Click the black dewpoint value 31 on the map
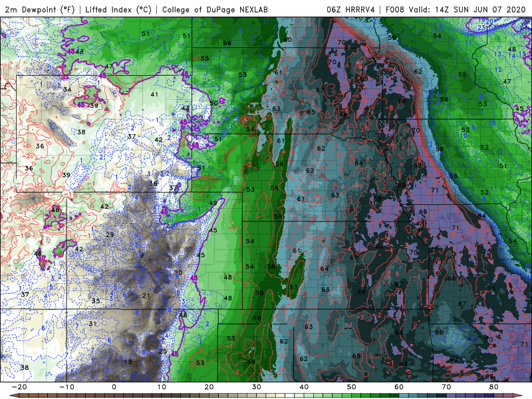 click(x=92, y=324)
